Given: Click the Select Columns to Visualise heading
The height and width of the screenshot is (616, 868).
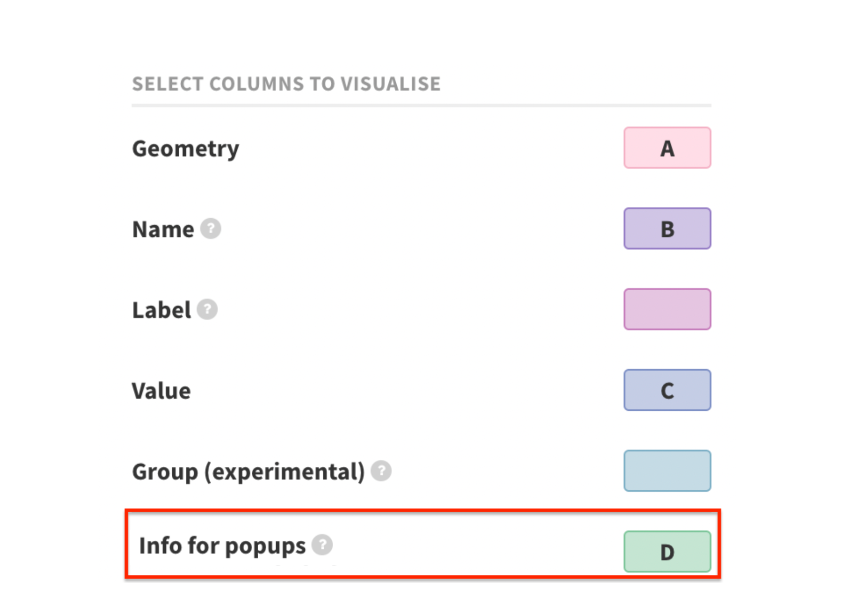Looking at the screenshot, I should point(286,84).
